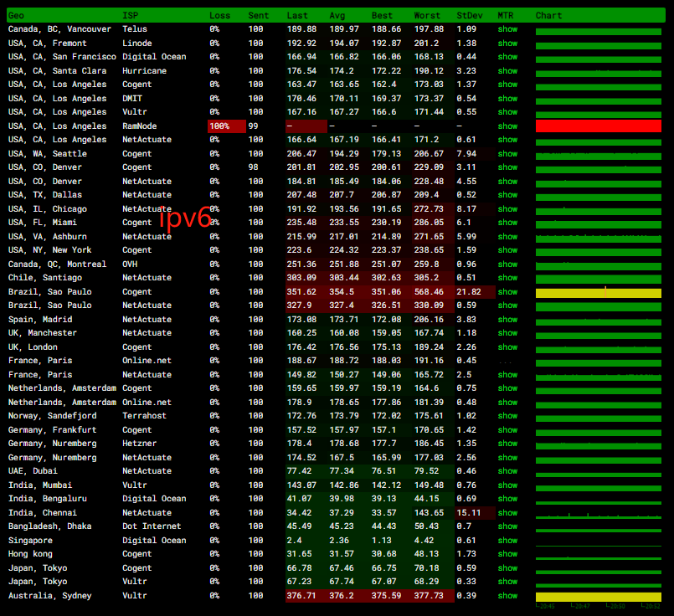This screenshot has width=674, height=616.
Task: Click show link for RamNode Los Angeles
Action: [507, 126]
